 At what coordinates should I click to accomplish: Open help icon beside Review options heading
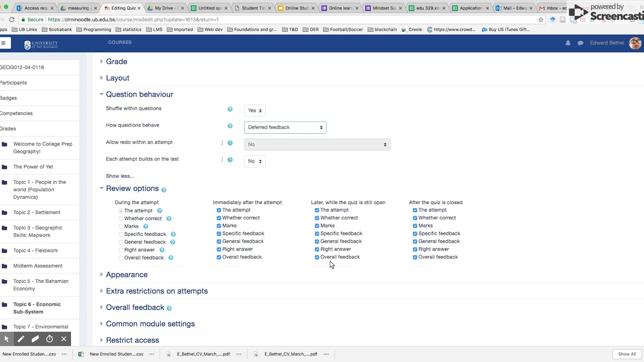164,190
